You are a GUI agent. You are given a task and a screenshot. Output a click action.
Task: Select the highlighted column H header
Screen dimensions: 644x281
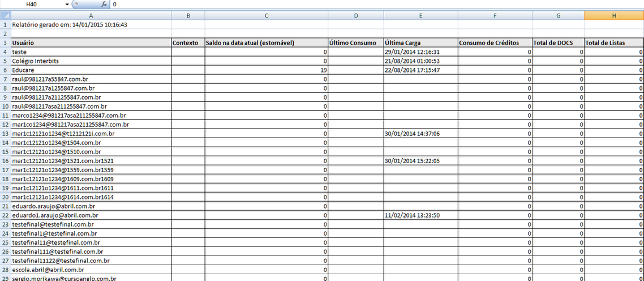tap(614, 16)
